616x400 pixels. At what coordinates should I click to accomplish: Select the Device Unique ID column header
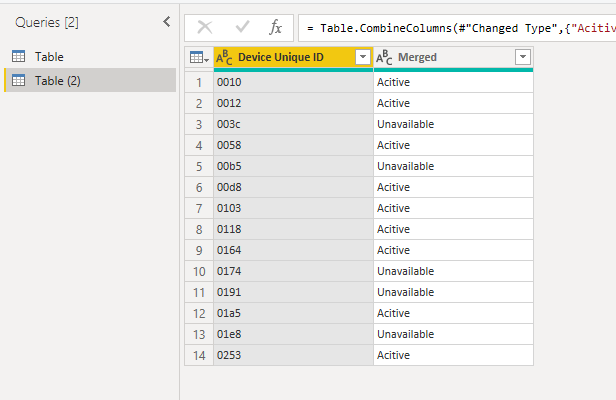point(293,57)
